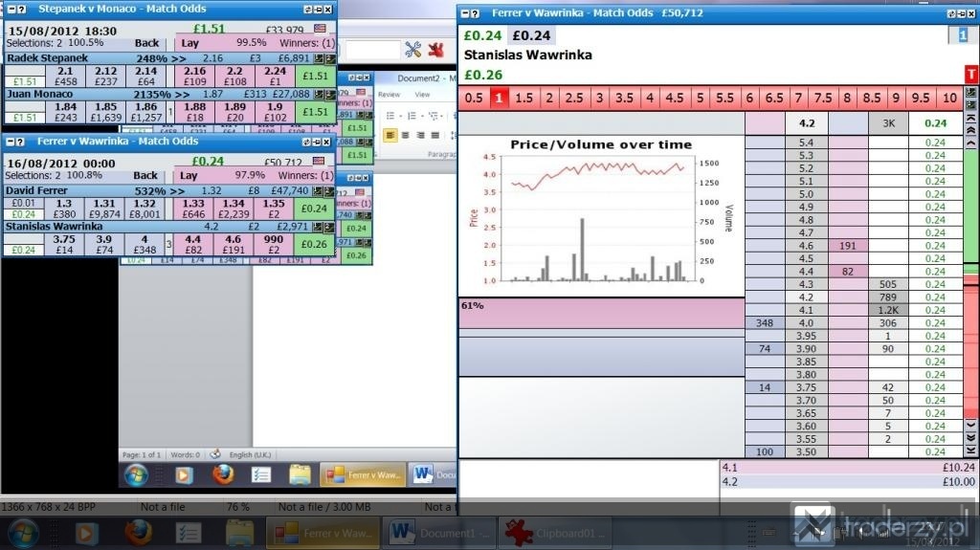Open help in the Ferrer v Wawrinka ladder window
Viewport: 980px width, 550px height.
(475, 13)
